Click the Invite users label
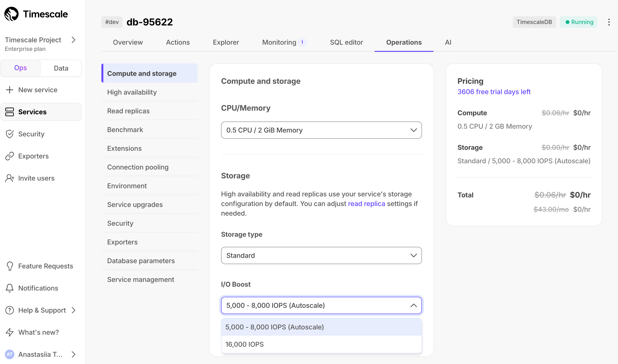 (x=36, y=178)
